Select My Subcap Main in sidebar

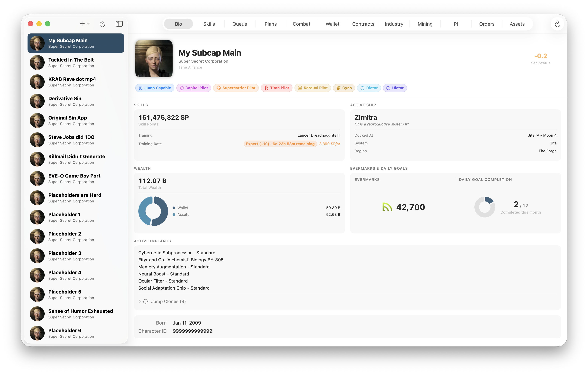[x=76, y=43]
